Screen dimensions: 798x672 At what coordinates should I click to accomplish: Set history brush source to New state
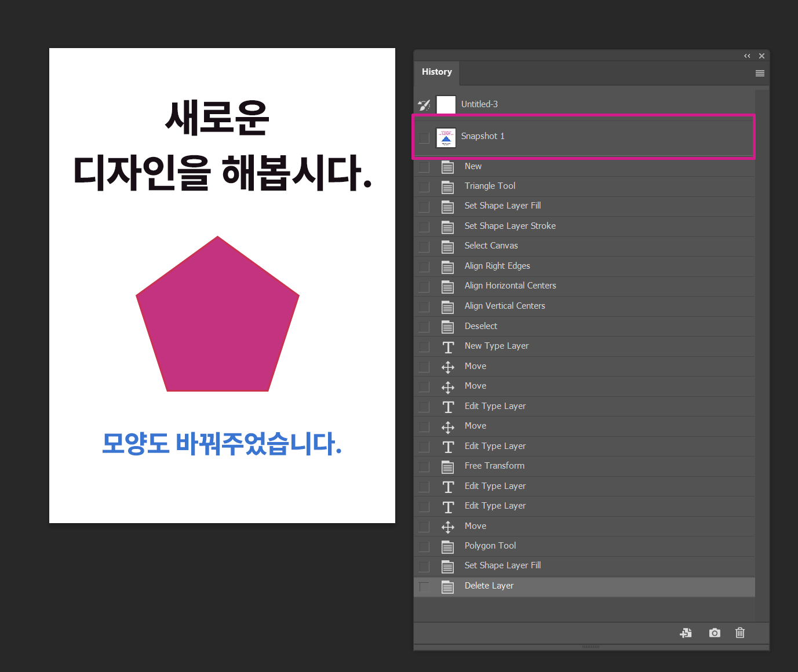(424, 167)
